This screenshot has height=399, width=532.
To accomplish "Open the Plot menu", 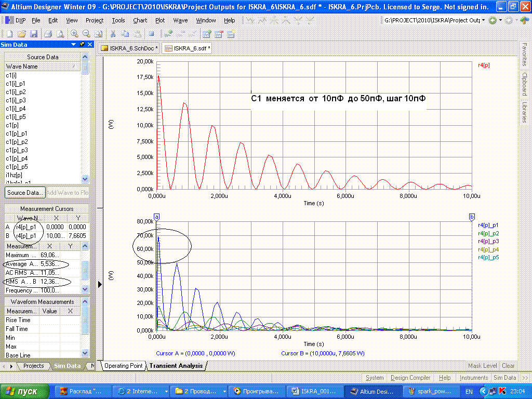I will pos(160,20).
